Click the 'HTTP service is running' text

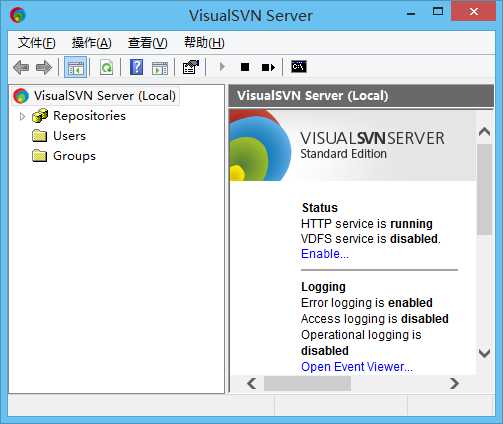tap(367, 224)
